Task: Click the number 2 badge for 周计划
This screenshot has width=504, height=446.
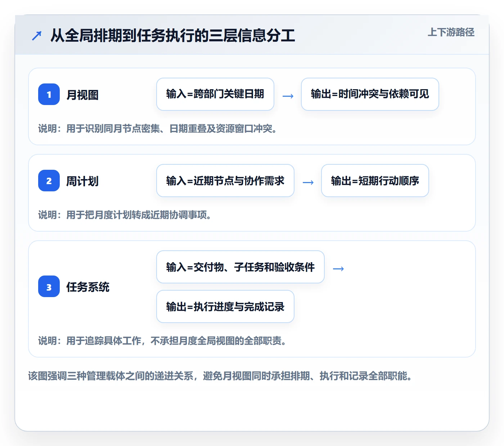Action: (x=49, y=181)
